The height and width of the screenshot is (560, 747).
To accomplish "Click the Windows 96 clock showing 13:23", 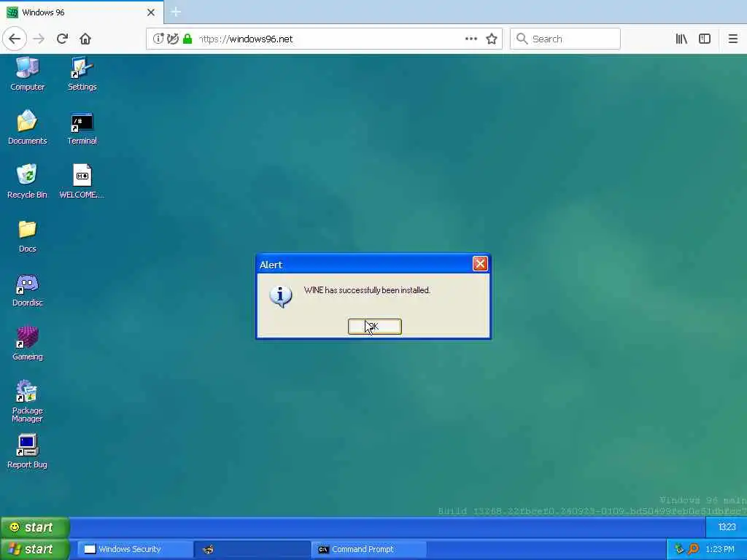I will tap(727, 526).
